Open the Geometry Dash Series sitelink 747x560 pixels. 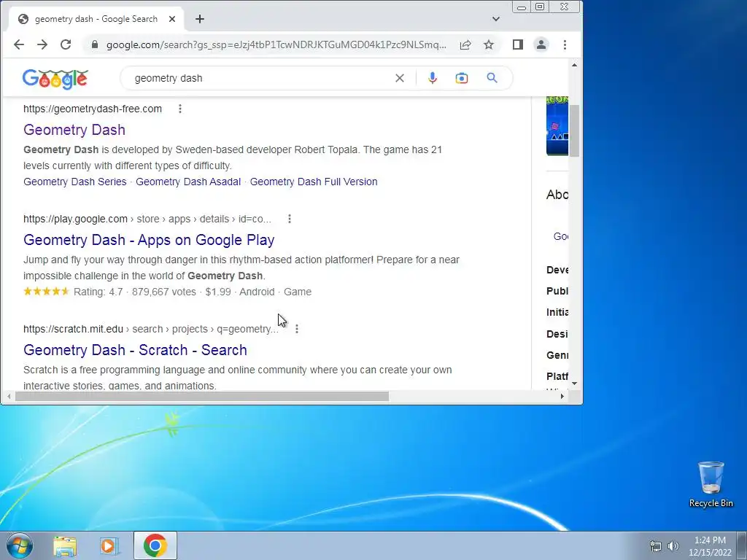(x=75, y=182)
